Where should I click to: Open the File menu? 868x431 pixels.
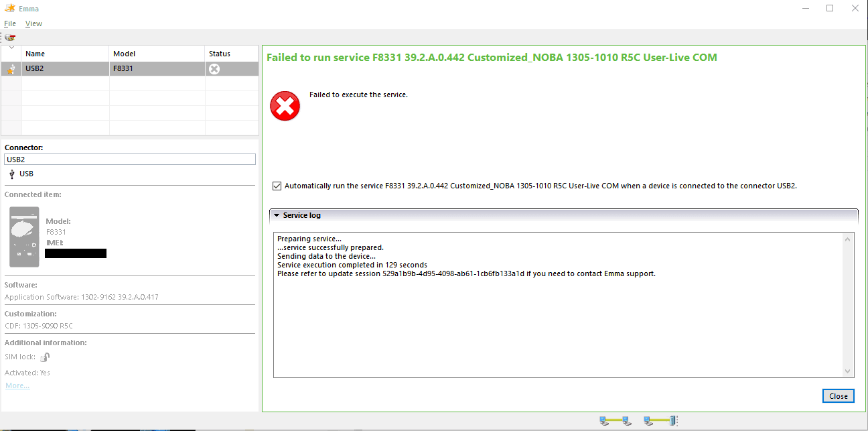pos(10,23)
